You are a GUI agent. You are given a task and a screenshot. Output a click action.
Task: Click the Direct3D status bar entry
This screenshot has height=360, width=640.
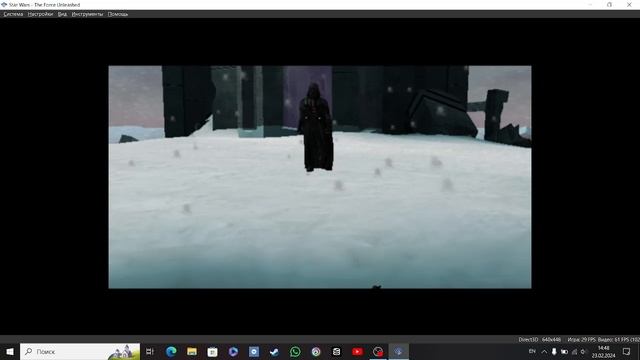tap(528, 340)
